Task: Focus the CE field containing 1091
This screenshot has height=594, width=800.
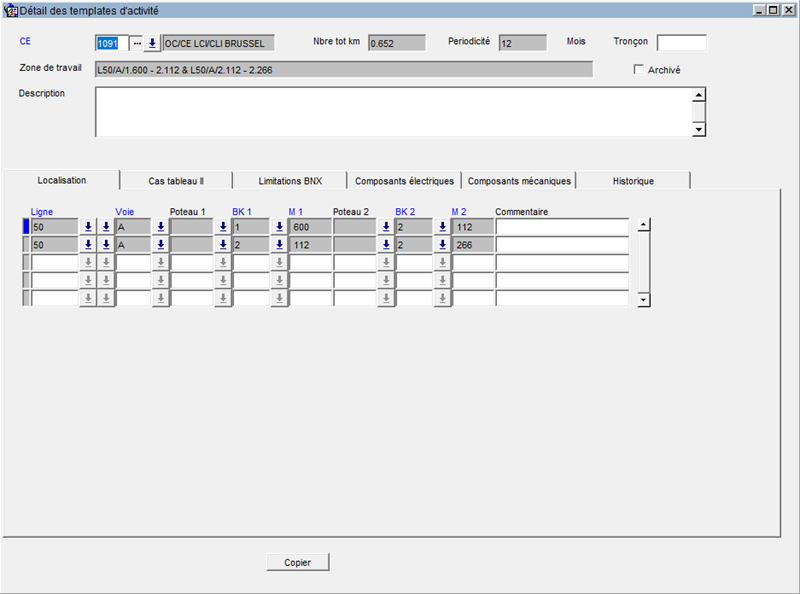Action: pyautogui.click(x=112, y=43)
